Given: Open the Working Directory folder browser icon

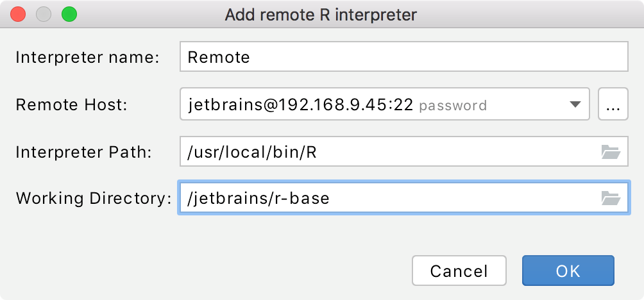Looking at the screenshot, I should point(611,198).
